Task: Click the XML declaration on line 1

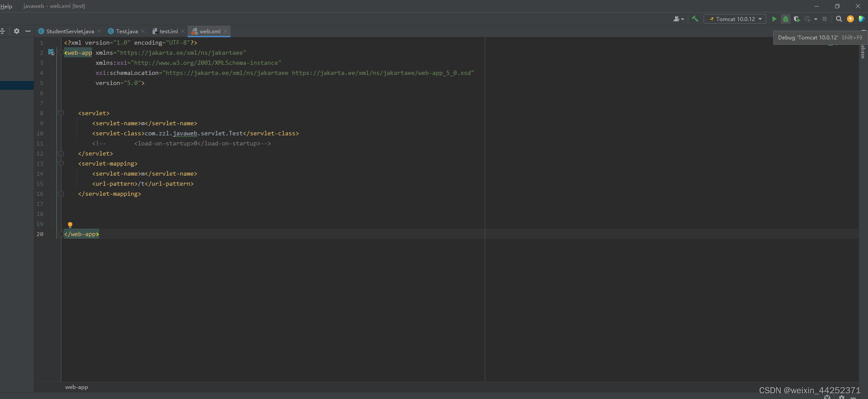Action: click(x=131, y=42)
